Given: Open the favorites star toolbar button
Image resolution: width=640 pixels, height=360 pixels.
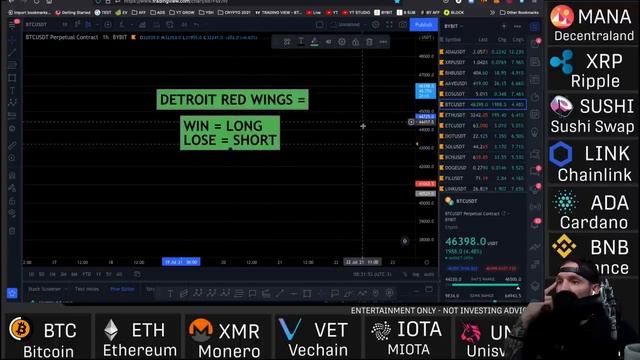Looking at the screenshot, I should click(12, 293).
